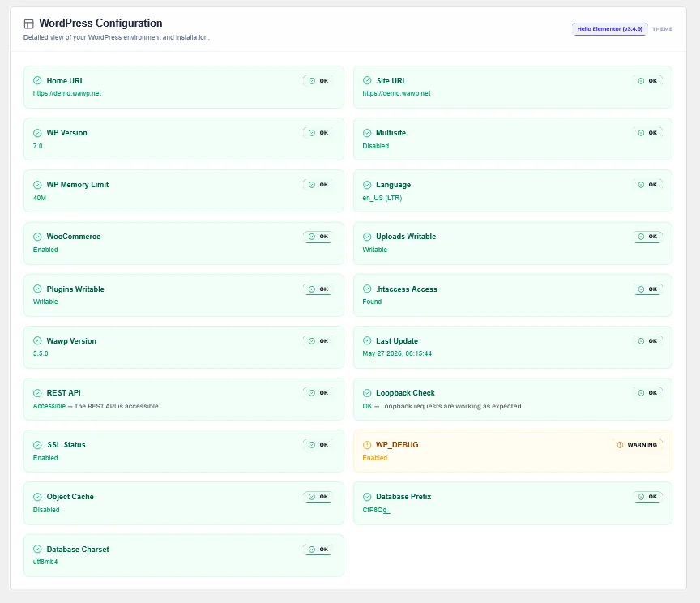Click the OK badge on Site URL card
700x603 pixels.
[x=647, y=81]
